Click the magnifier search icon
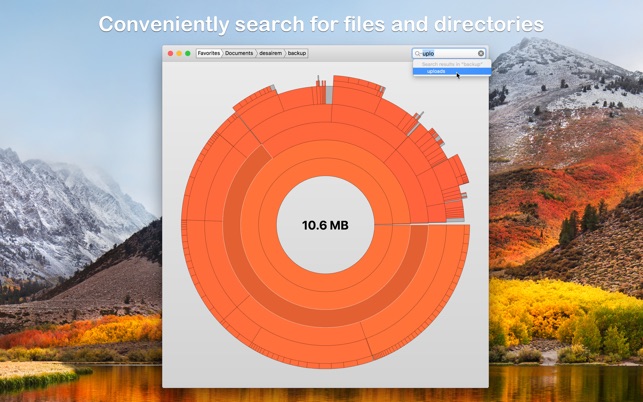 (x=417, y=53)
